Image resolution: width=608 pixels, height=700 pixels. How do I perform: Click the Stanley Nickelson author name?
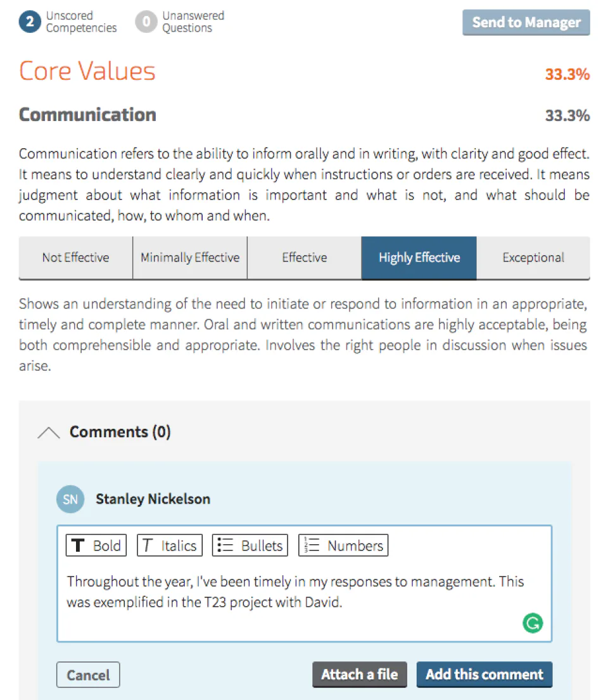coord(153,499)
